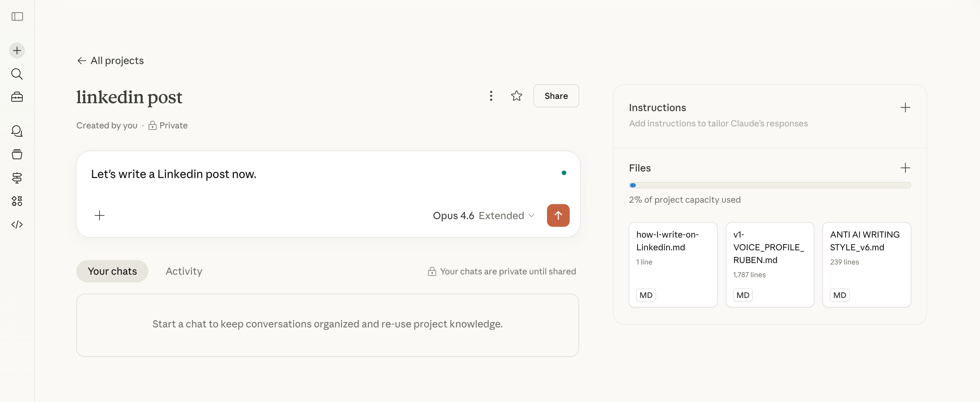The height and width of the screenshot is (402, 980).
Task: Open chats icon in sidebar
Action: pos(17,131)
